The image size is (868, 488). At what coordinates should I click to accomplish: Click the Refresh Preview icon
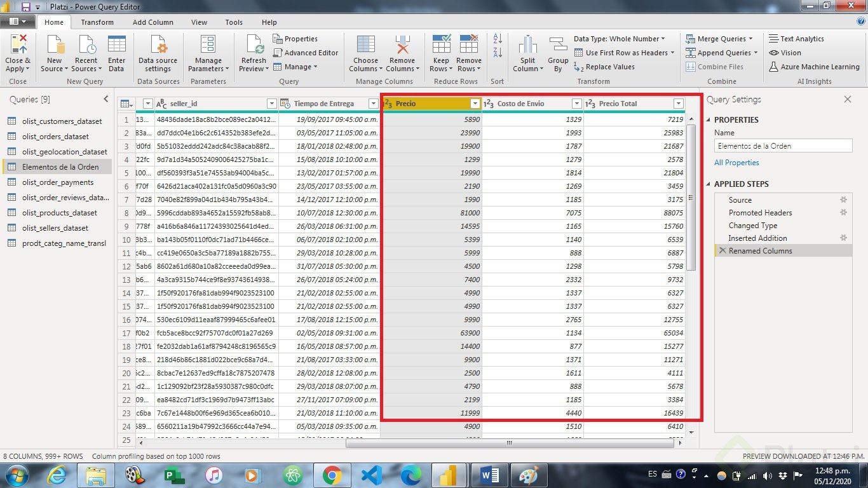255,46
